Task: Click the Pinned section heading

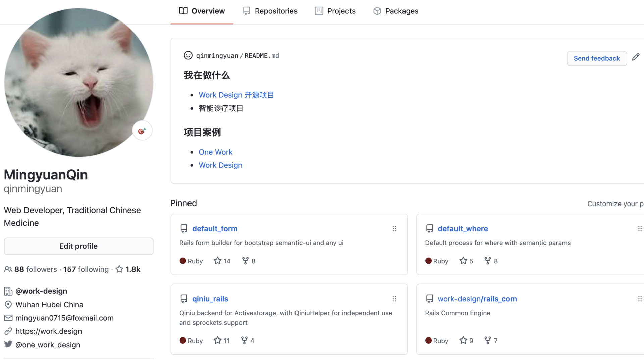Action: coord(183,203)
